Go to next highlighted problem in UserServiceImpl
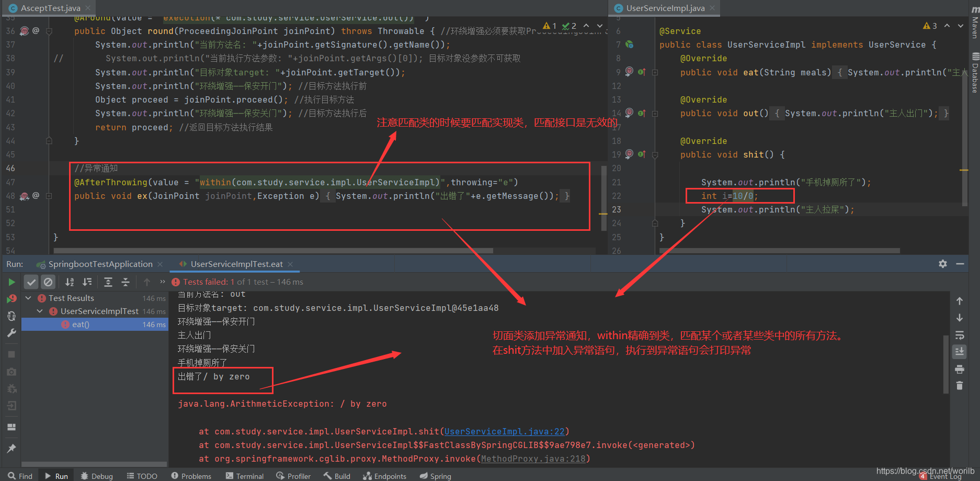 961,26
